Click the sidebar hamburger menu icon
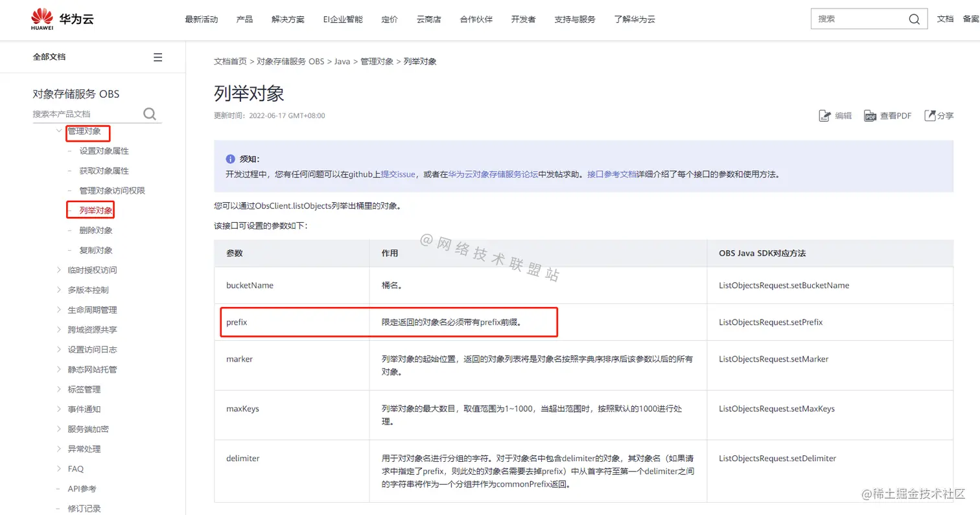 click(157, 57)
